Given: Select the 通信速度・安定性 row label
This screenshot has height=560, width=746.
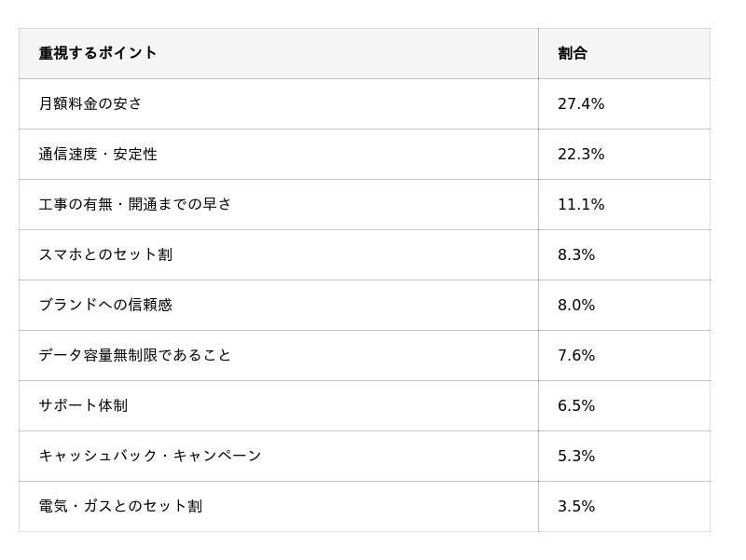Looking at the screenshot, I should pos(279,154).
